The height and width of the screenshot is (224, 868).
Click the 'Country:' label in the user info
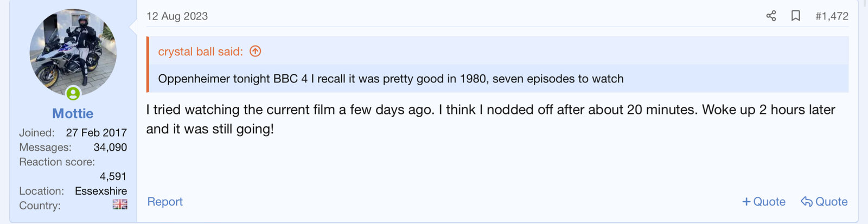point(40,206)
